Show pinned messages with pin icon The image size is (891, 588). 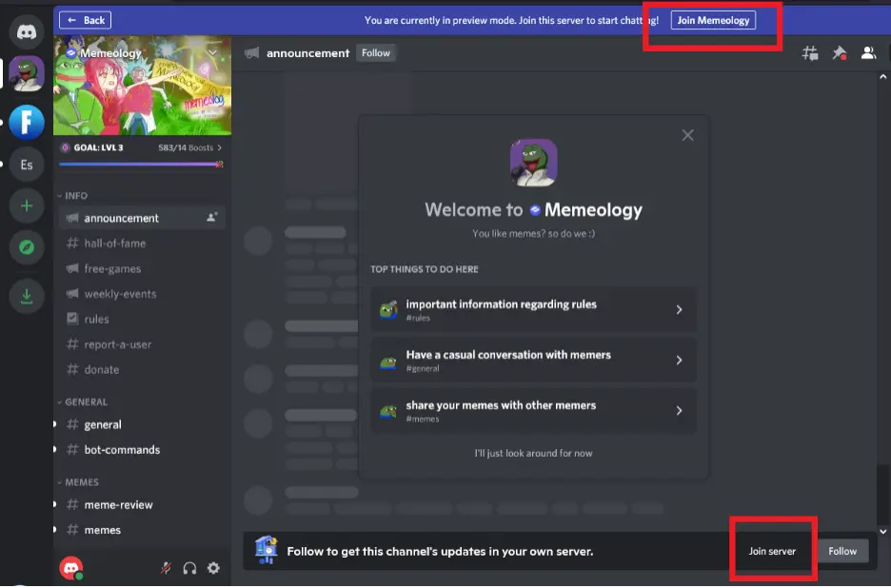click(x=840, y=53)
